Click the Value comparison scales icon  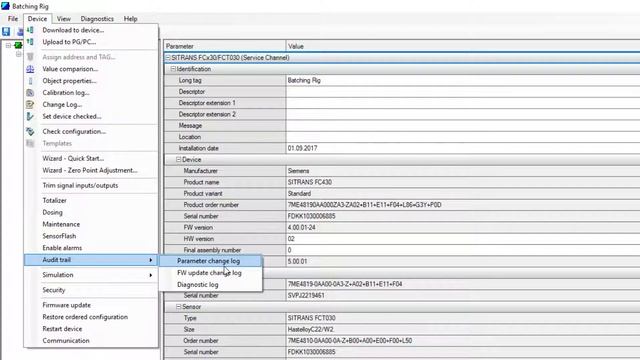pos(30,69)
